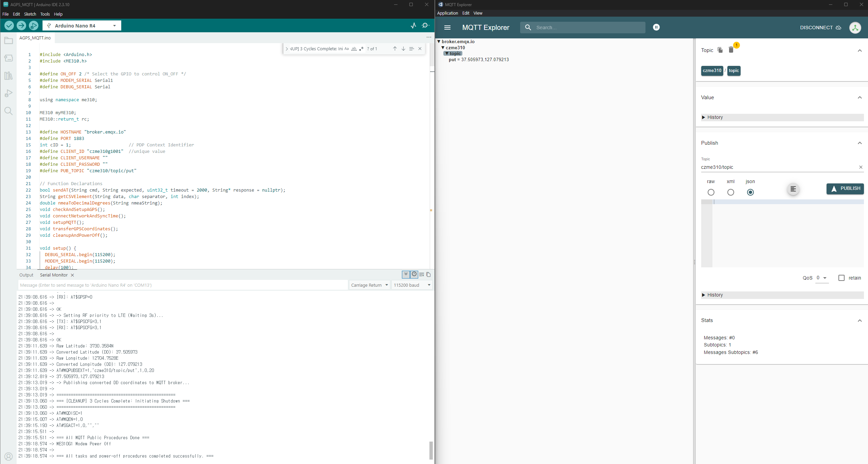The width and height of the screenshot is (868, 464).
Task: Copy serial monitor output icon
Action: [428, 274]
